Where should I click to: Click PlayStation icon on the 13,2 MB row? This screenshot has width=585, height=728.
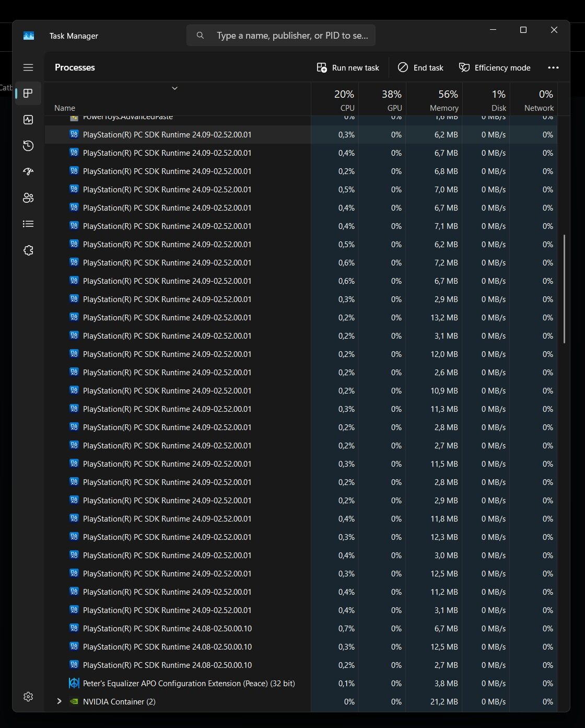74,317
